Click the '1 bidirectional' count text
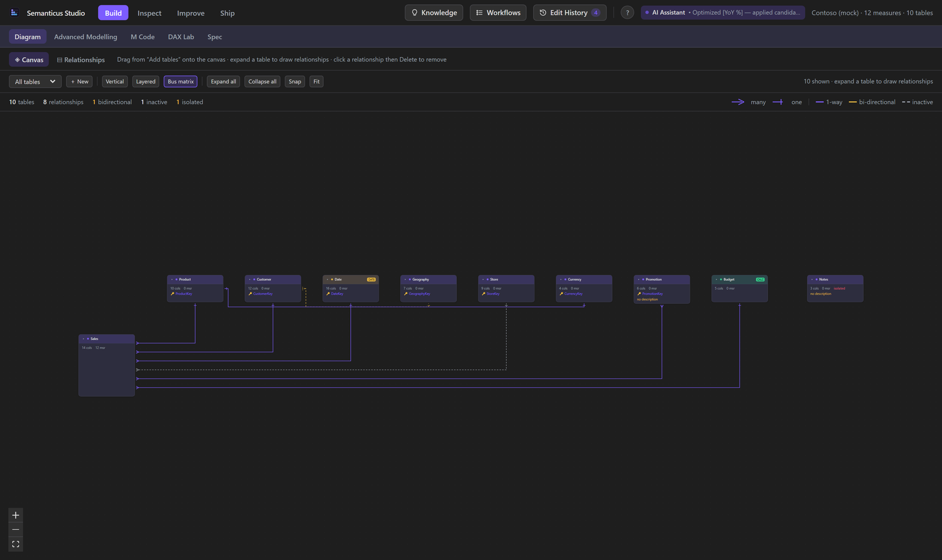 point(112,102)
